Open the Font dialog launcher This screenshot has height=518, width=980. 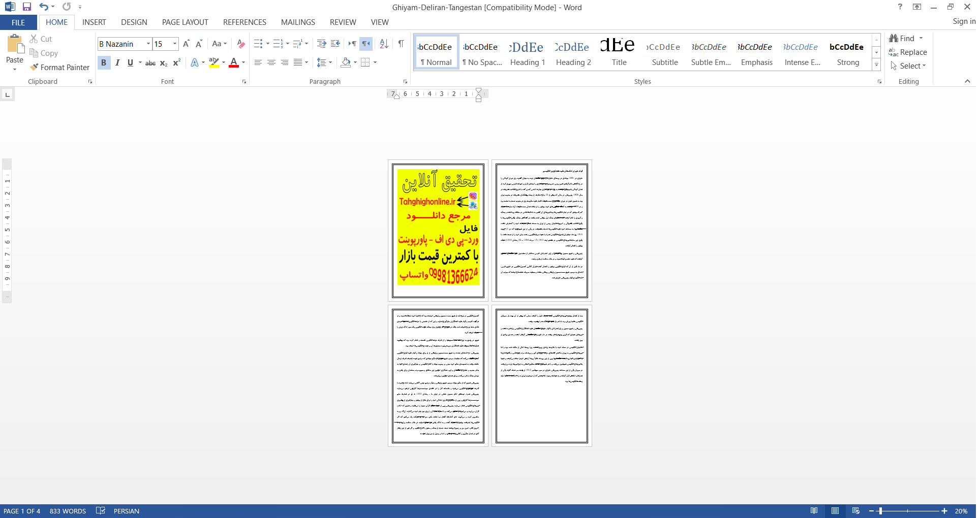pos(244,82)
